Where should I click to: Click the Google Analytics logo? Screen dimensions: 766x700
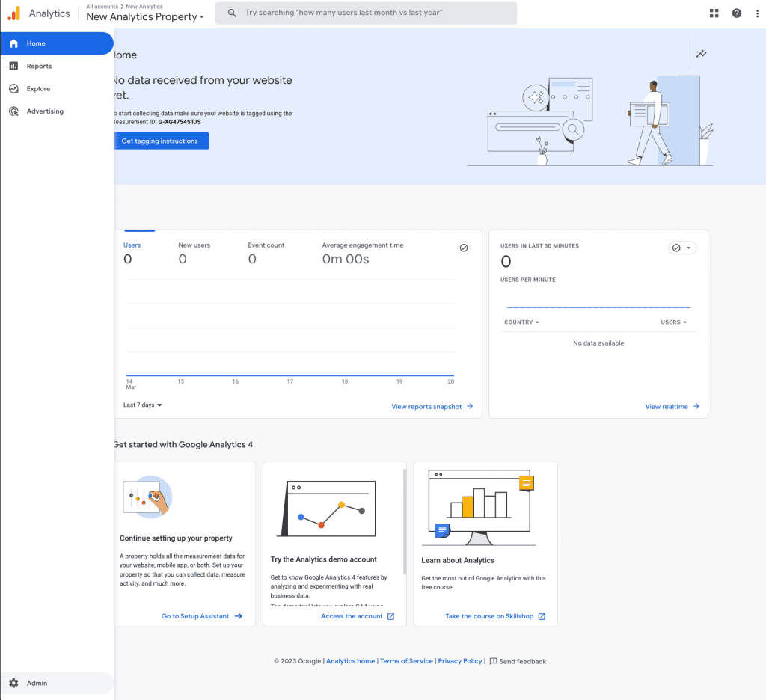[x=14, y=13]
